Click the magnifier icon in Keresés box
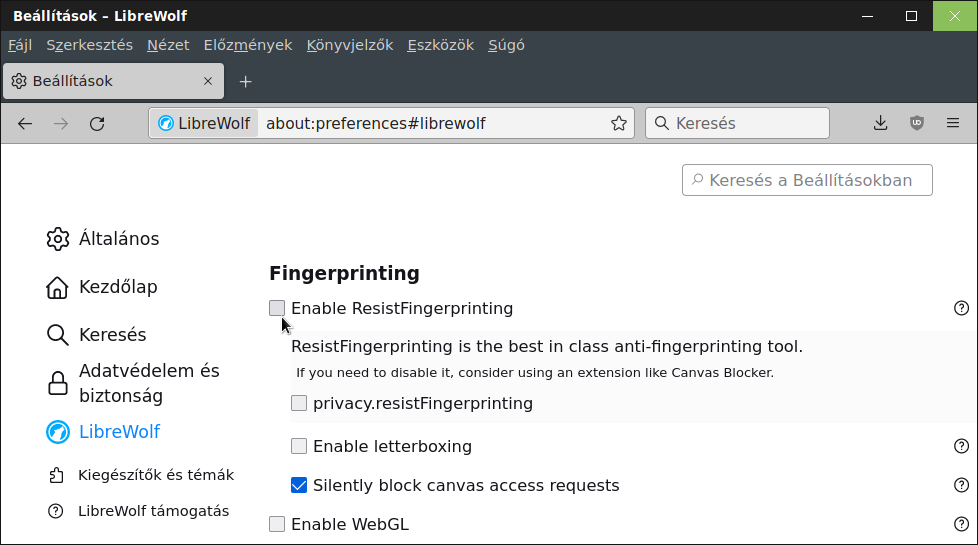The height and width of the screenshot is (545, 978). point(662,123)
